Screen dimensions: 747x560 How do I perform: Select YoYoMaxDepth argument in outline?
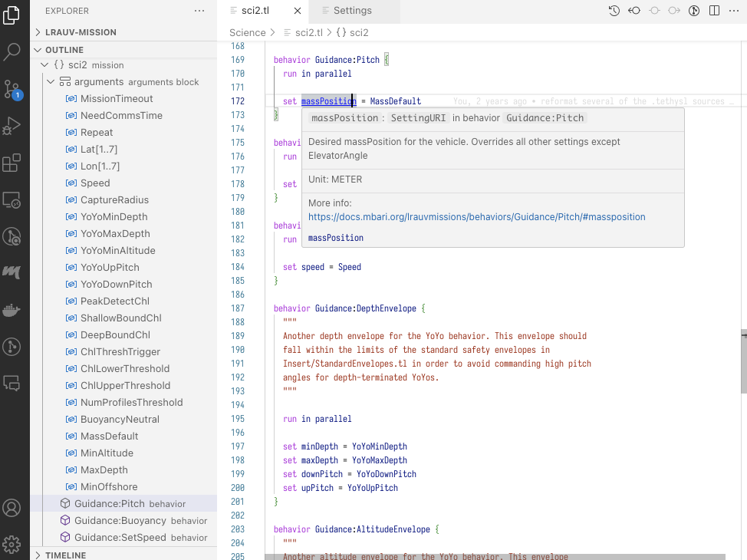(x=115, y=234)
